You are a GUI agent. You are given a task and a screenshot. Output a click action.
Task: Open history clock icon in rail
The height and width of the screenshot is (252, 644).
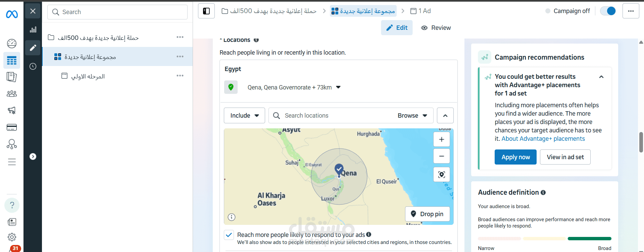click(x=33, y=66)
